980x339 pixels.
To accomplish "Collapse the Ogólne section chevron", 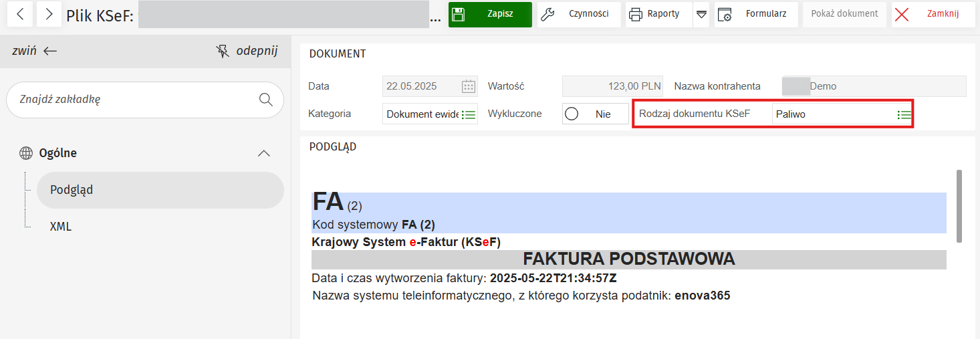I will [x=264, y=153].
